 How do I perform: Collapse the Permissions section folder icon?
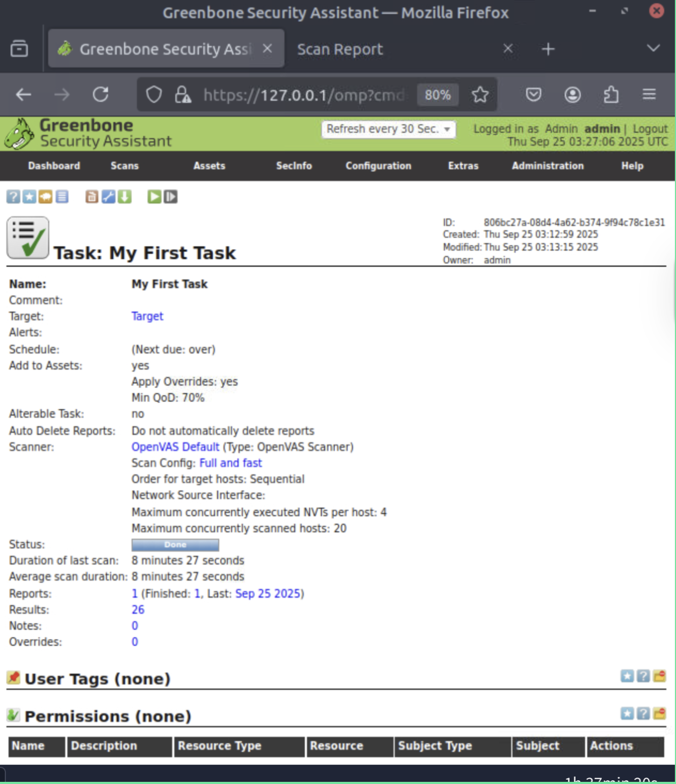coord(660,714)
